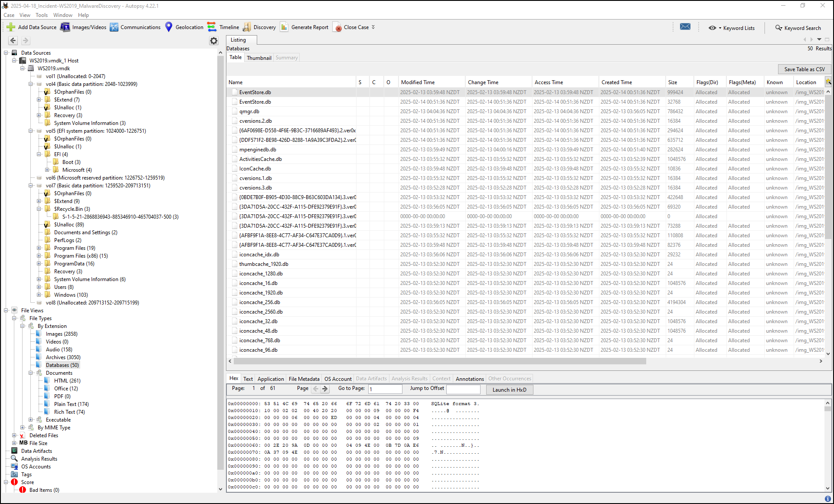Image resolution: width=834 pixels, height=504 pixels.
Task: Launch the Discovery tool icon
Action: [x=247, y=27]
